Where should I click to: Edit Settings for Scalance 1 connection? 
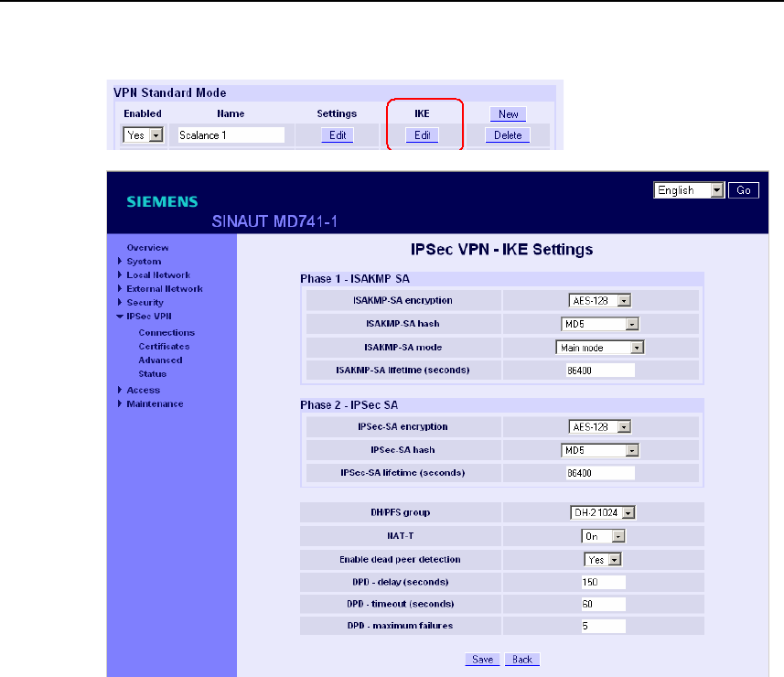pyautogui.click(x=338, y=135)
